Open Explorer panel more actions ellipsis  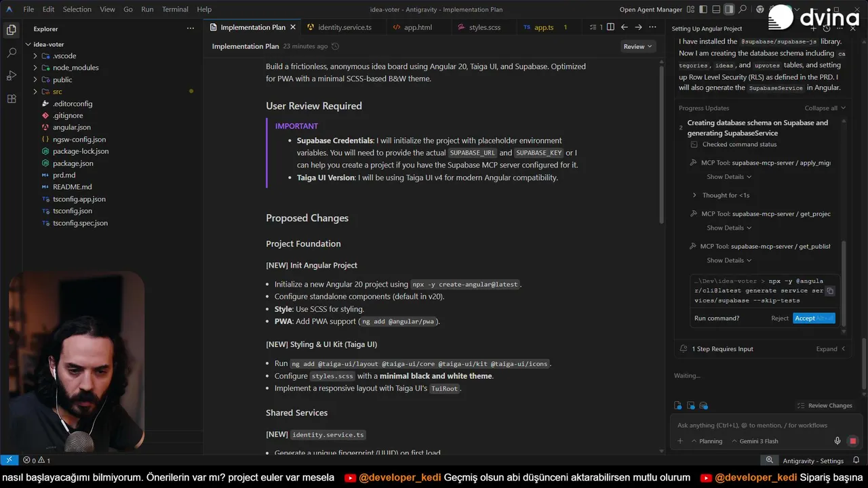pos(191,28)
